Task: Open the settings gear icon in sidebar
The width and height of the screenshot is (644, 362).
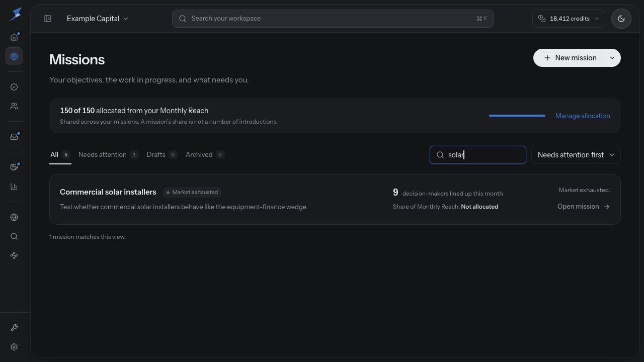Action: pyautogui.click(x=14, y=347)
